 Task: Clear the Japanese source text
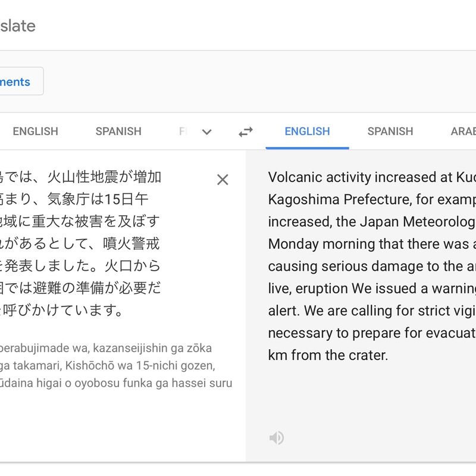click(x=223, y=180)
